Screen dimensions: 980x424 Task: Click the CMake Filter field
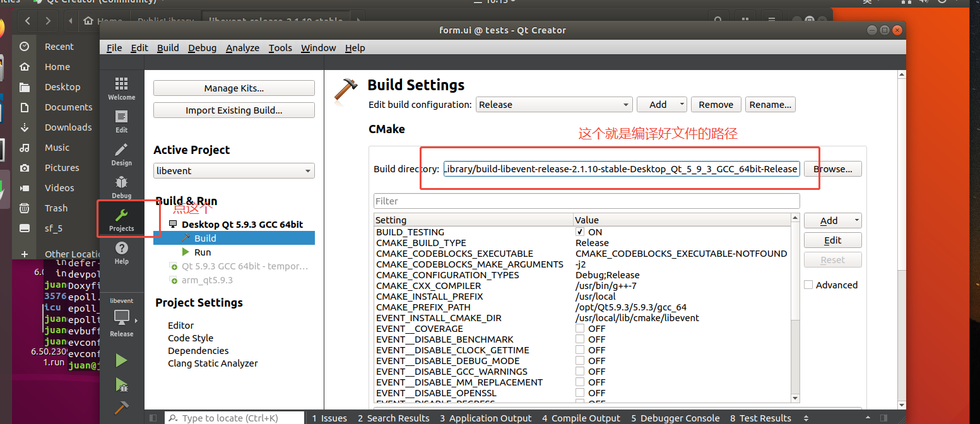pyautogui.click(x=586, y=201)
